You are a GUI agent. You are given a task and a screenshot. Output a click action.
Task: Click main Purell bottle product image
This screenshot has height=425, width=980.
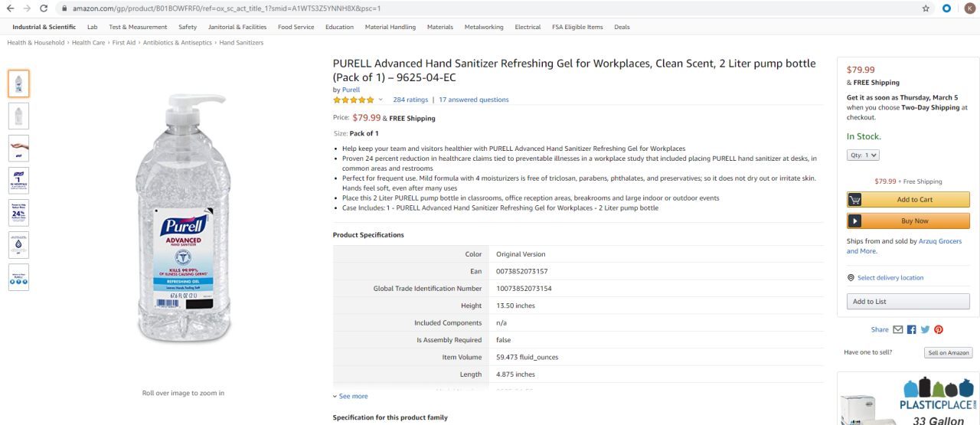click(182, 218)
